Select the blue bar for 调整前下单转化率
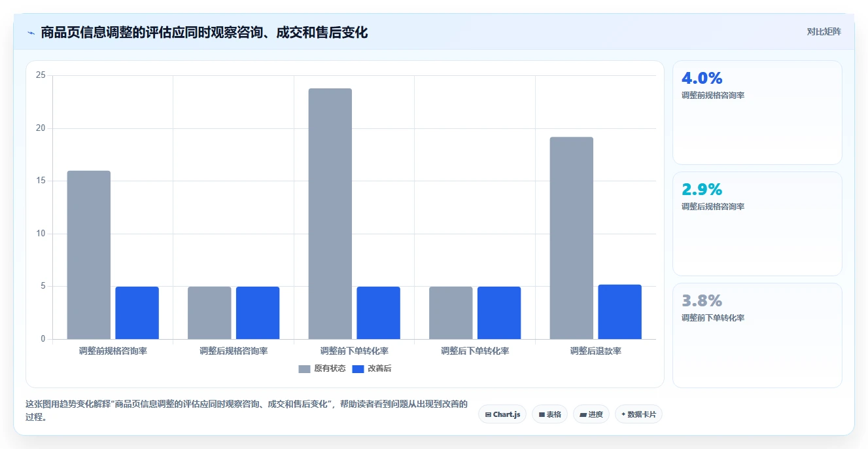This screenshot has width=868, height=449. coord(379,313)
